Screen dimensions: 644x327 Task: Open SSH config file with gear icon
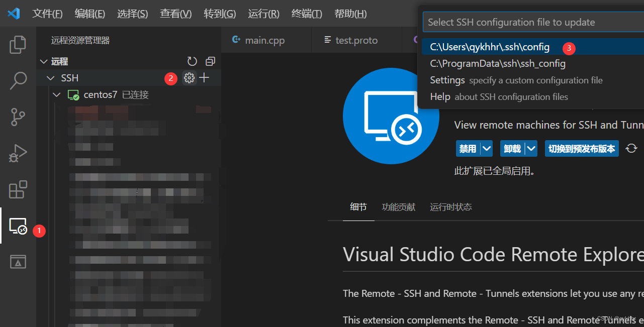(x=189, y=78)
